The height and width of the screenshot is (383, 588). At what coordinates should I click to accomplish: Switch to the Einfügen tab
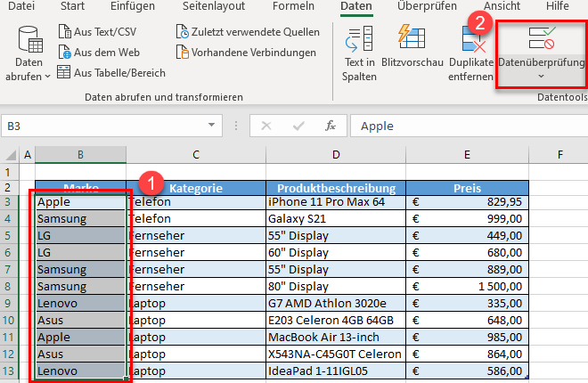pos(133,6)
